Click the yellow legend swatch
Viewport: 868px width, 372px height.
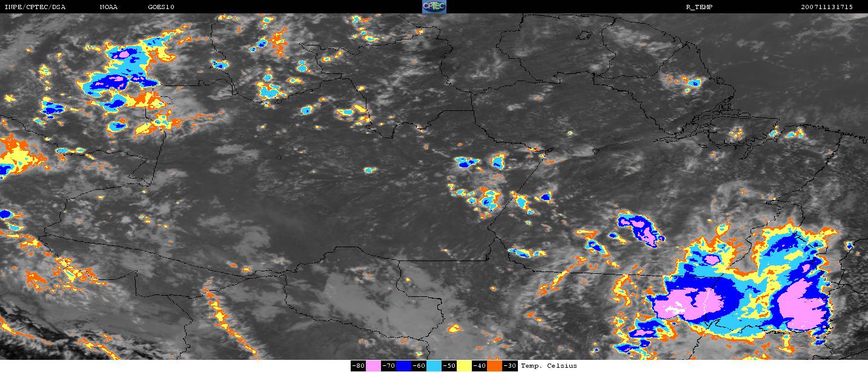[x=465, y=366]
